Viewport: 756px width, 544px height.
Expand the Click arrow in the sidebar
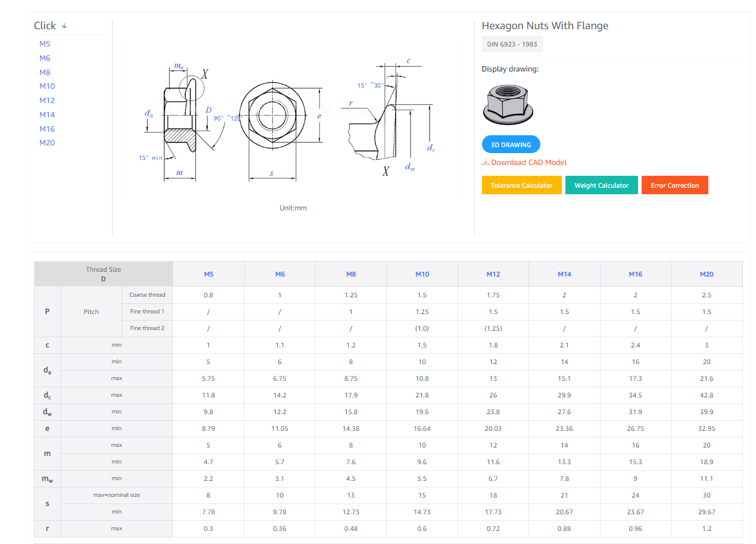[x=64, y=26]
